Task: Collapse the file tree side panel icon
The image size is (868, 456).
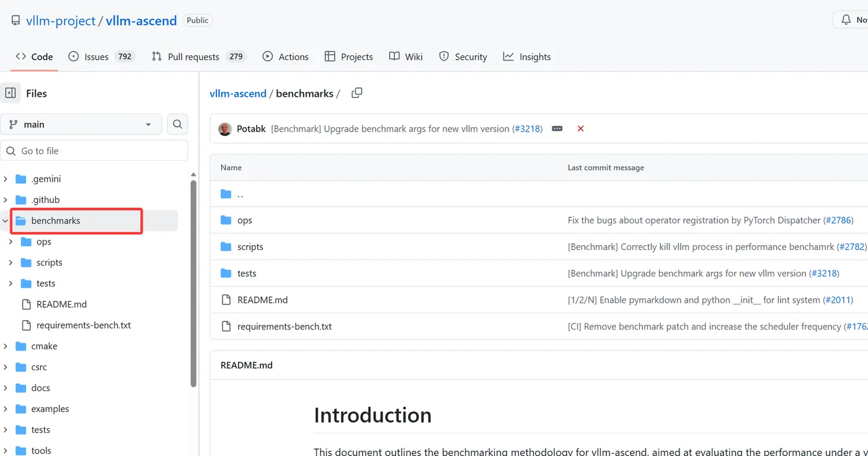Action: pos(11,93)
